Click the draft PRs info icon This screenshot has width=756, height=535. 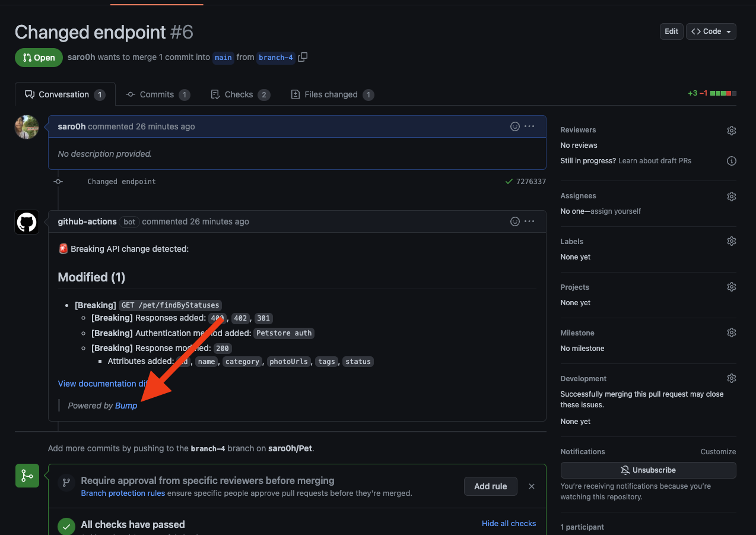pyautogui.click(x=731, y=160)
